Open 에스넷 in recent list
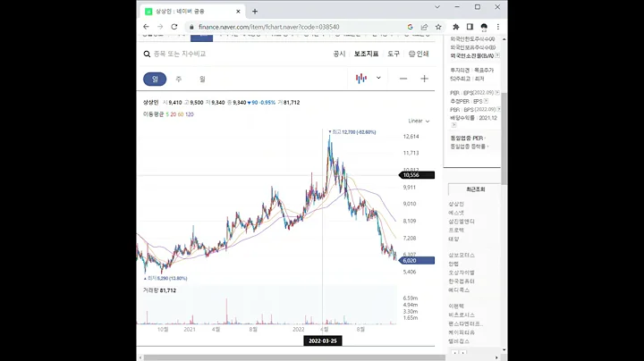The width and height of the screenshot is (644, 361). 456,213
